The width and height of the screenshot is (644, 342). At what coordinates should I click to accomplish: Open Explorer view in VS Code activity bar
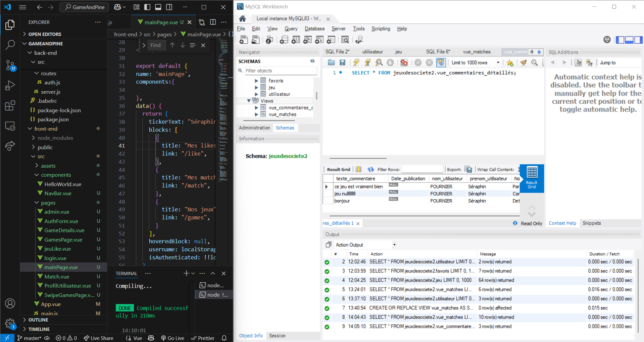(x=10, y=25)
